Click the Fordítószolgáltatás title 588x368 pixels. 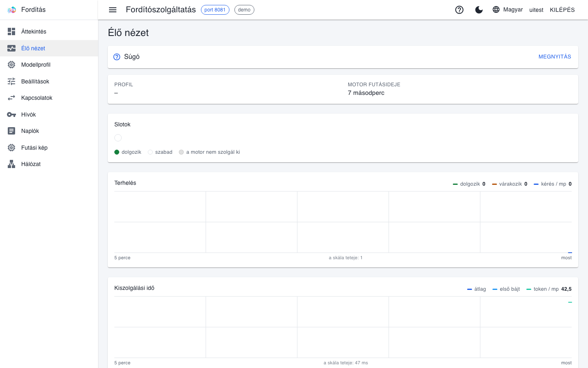point(161,10)
